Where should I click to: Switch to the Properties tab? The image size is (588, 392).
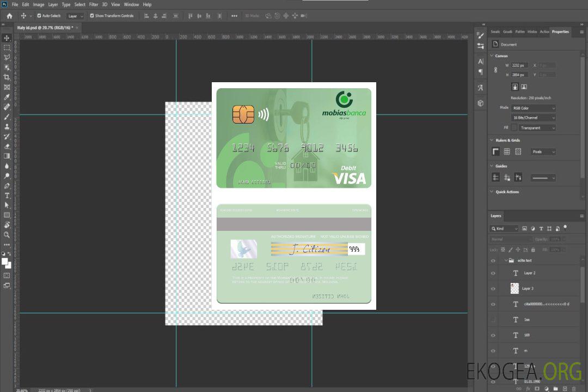[x=560, y=32]
